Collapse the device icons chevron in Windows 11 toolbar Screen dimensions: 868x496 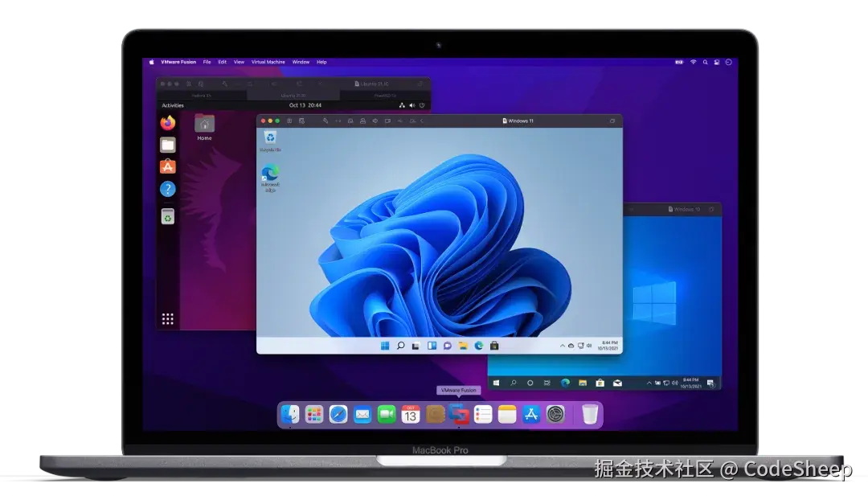[x=422, y=121]
